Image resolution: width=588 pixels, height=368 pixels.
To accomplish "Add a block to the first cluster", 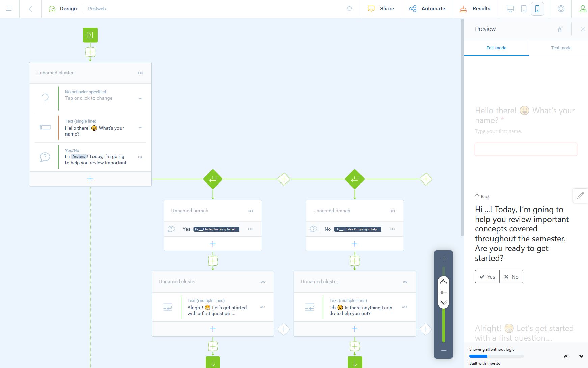I will point(90,179).
